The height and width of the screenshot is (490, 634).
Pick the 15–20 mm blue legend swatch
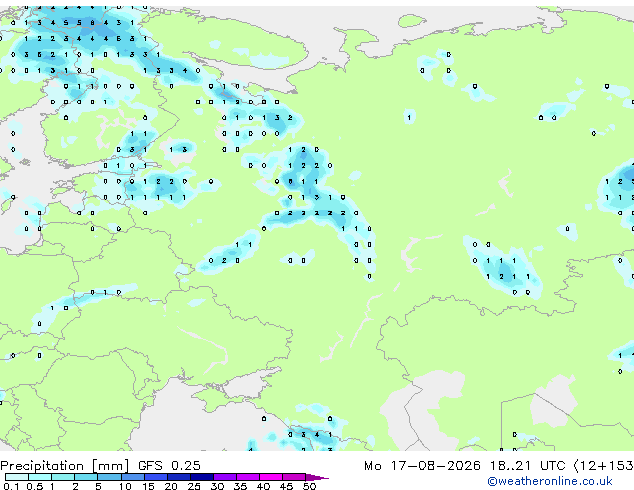(x=155, y=477)
